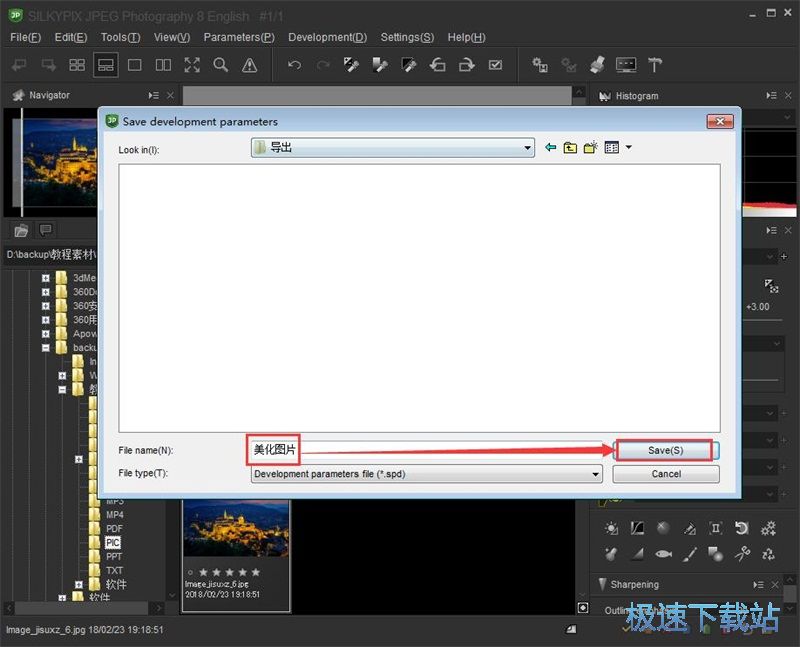Expand the Apow folder tree node
This screenshot has height=647, width=800.
tap(46, 334)
